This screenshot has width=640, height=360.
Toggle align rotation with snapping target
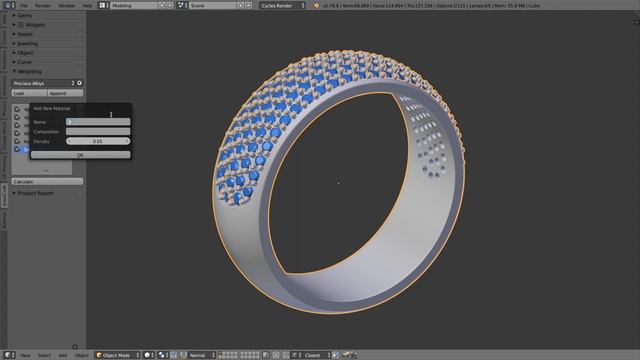(x=336, y=355)
